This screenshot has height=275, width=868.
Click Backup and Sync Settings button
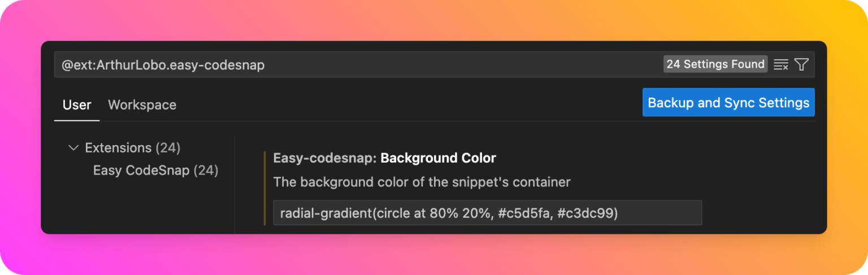[728, 103]
